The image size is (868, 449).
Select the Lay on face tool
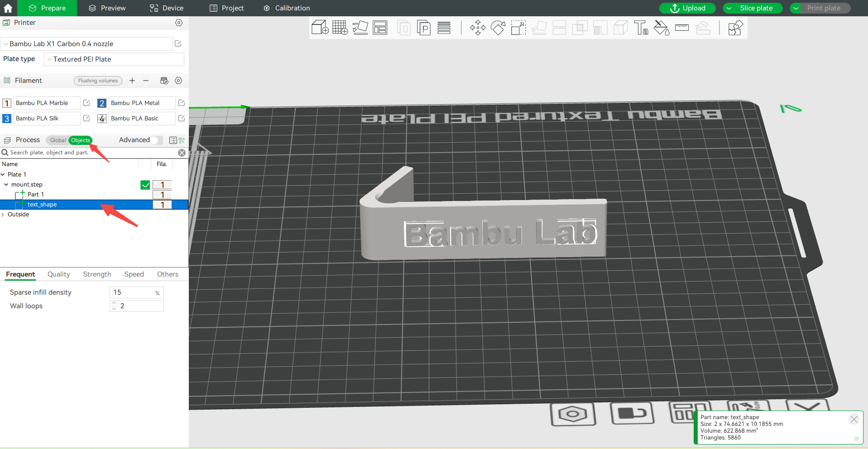click(x=539, y=28)
